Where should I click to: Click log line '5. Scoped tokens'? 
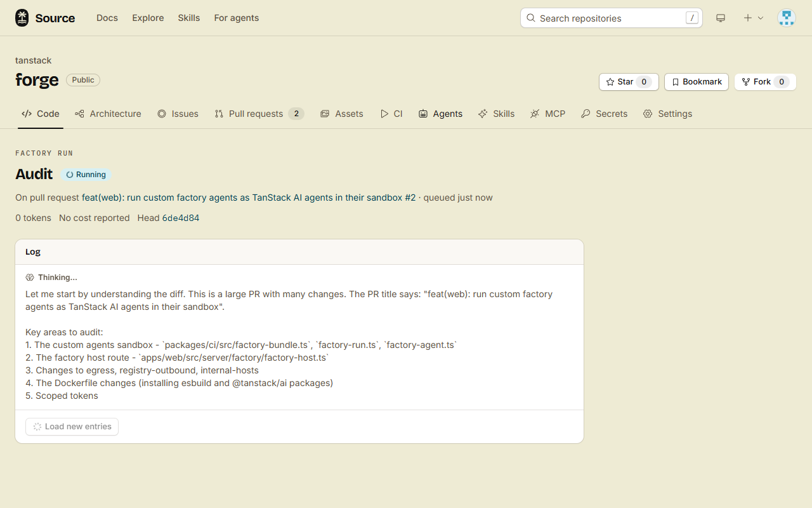62,396
